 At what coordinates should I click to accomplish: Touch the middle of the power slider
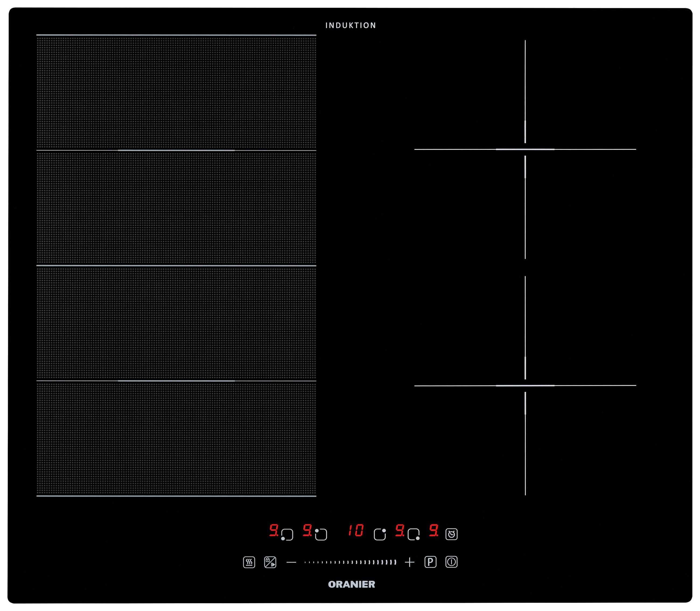pos(350,562)
